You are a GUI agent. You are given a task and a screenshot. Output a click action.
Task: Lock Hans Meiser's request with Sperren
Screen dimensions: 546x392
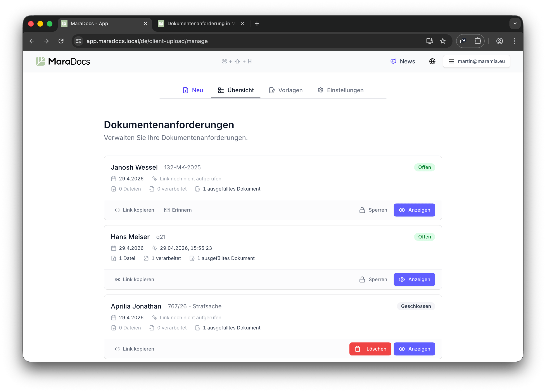click(x=373, y=279)
